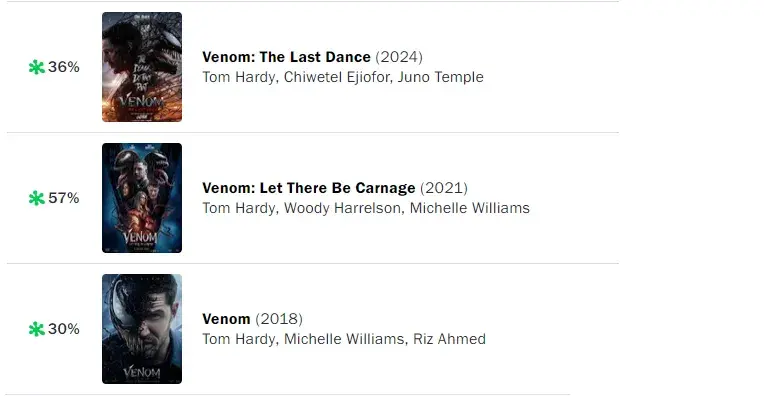Click the 36% score for The Last Dance
The width and height of the screenshot is (764, 396).
[64, 67]
